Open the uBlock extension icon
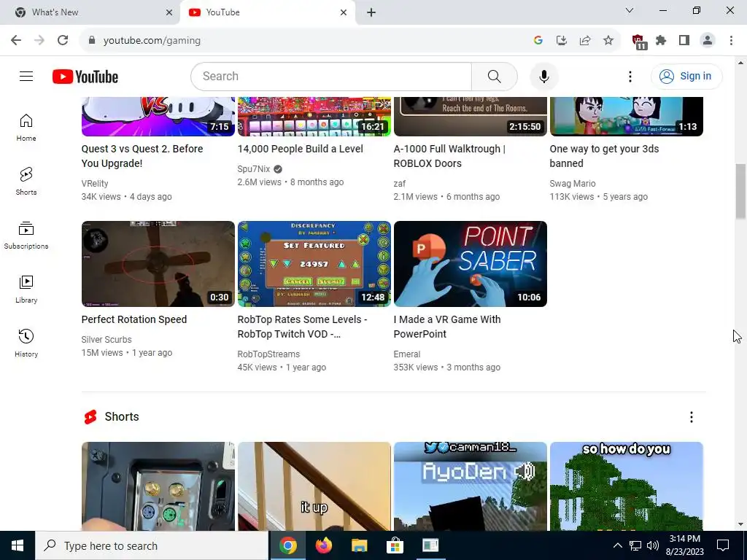The image size is (747, 560). pos(638,42)
